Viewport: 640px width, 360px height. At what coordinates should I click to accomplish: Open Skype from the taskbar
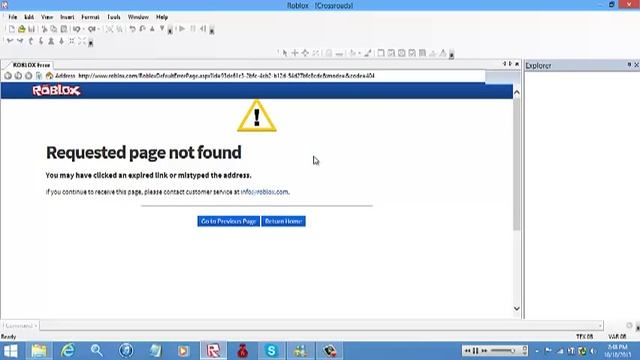[271, 351]
